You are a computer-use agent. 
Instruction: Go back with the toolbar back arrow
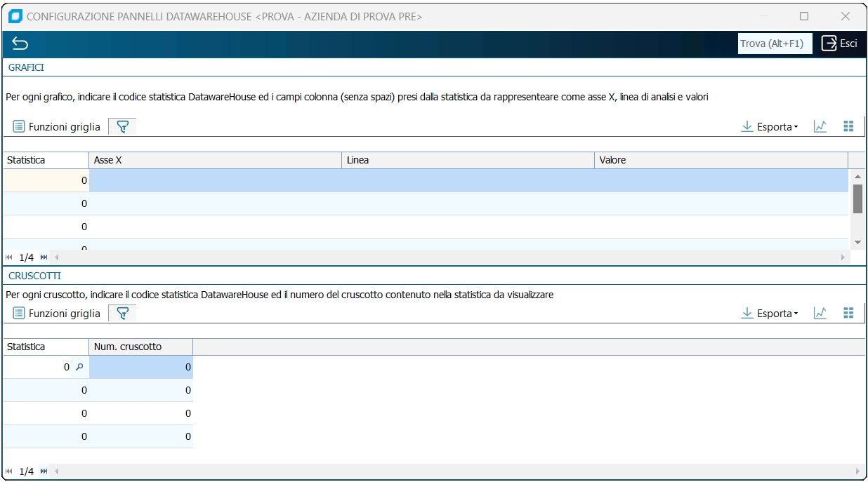tap(20, 43)
